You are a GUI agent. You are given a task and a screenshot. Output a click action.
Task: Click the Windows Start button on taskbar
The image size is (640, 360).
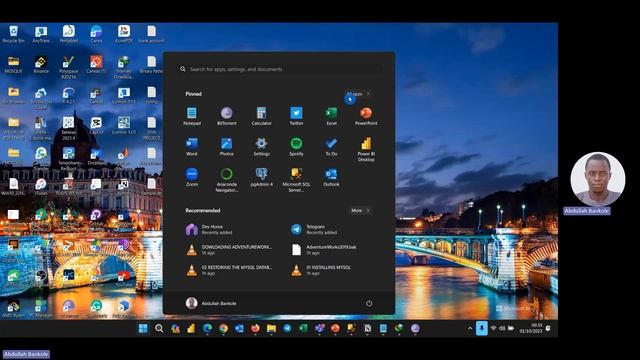[143, 328]
